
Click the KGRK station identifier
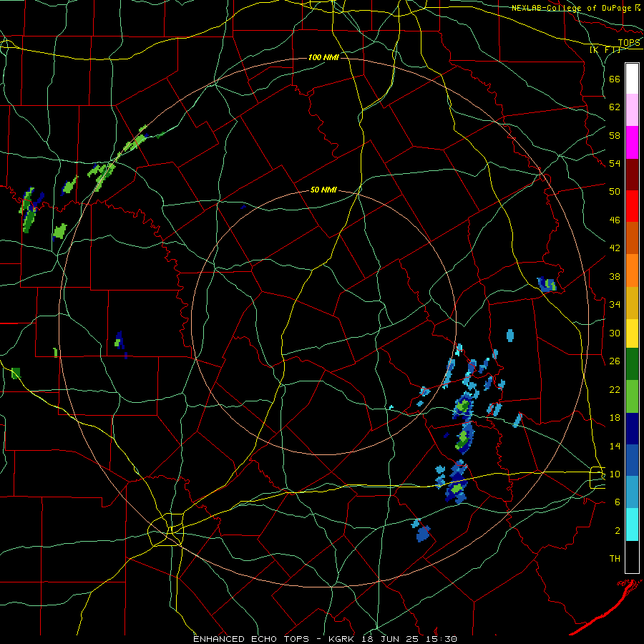(x=343, y=639)
